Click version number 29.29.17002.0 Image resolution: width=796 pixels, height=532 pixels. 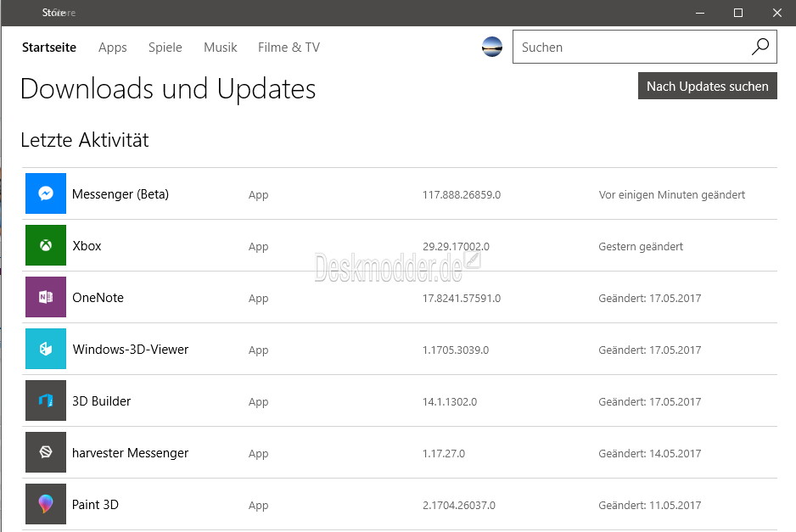click(456, 247)
